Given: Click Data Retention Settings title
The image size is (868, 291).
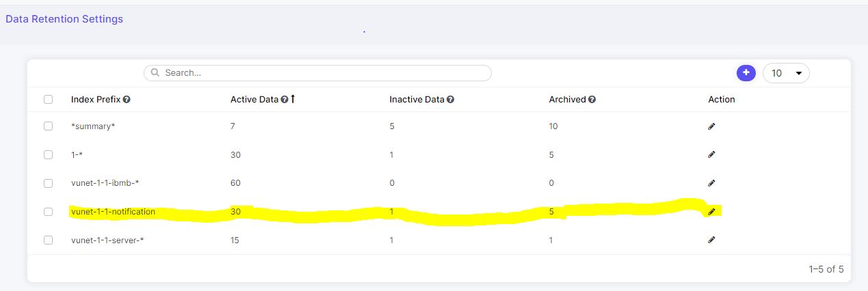Looking at the screenshot, I should tap(64, 19).
